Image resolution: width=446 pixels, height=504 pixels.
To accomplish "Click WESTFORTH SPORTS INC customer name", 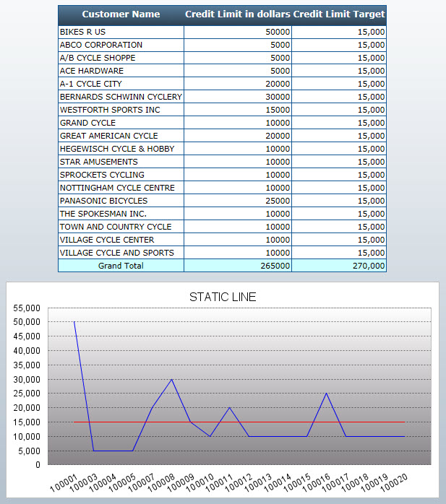I will (121, 110).
